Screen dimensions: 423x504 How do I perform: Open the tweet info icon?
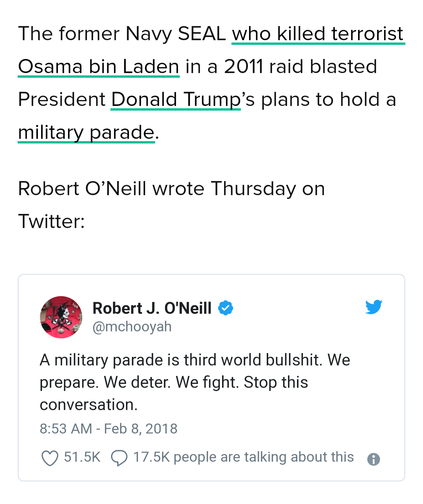point(373,459)
